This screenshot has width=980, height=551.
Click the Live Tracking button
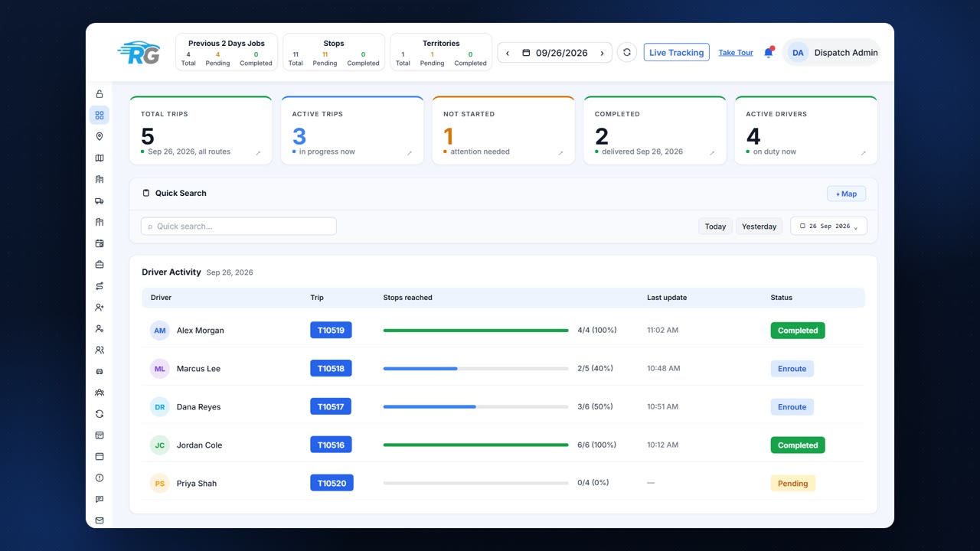[676, 53]
